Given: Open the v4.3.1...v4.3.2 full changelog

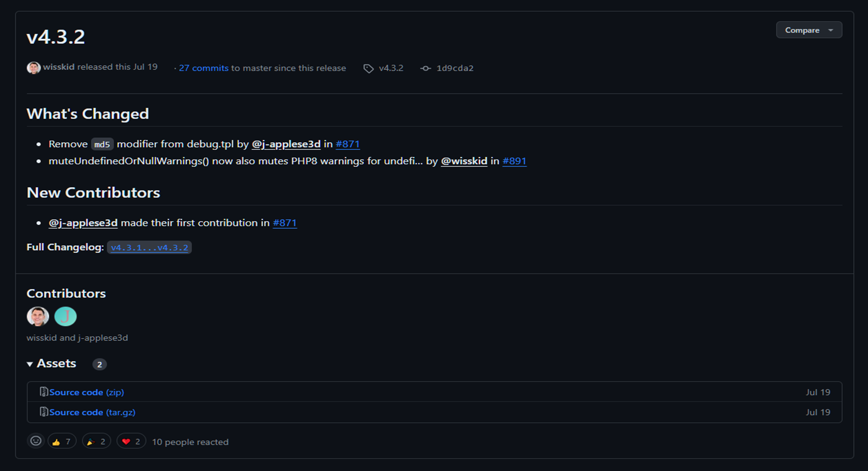Looking at the screenshot, I should click(x=149, y=248).
